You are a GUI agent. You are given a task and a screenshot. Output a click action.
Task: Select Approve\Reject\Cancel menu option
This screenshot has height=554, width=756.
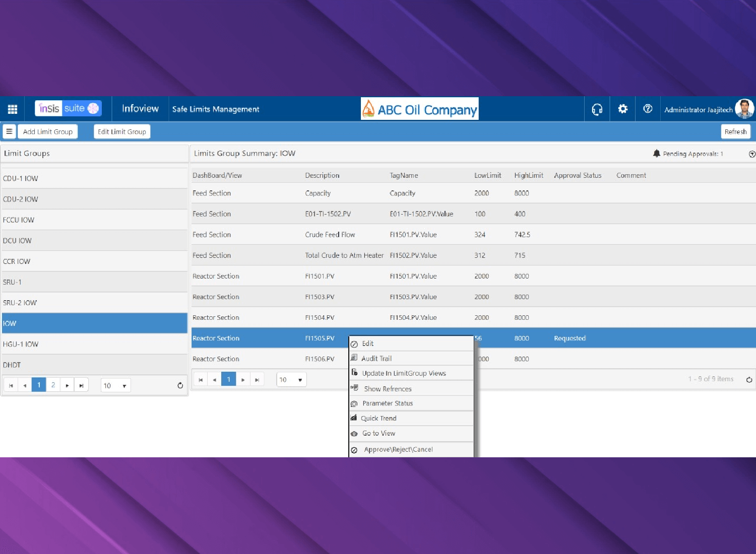point(398,450)
